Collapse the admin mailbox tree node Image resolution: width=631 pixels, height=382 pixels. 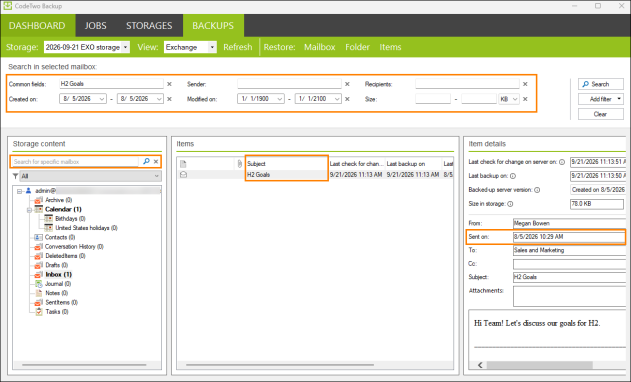19,191
